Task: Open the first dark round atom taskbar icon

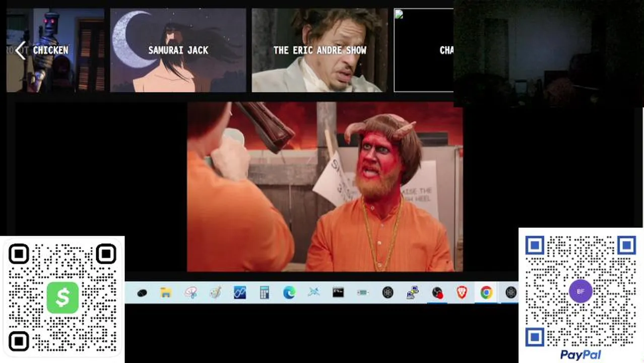Action: click(388, 292)
